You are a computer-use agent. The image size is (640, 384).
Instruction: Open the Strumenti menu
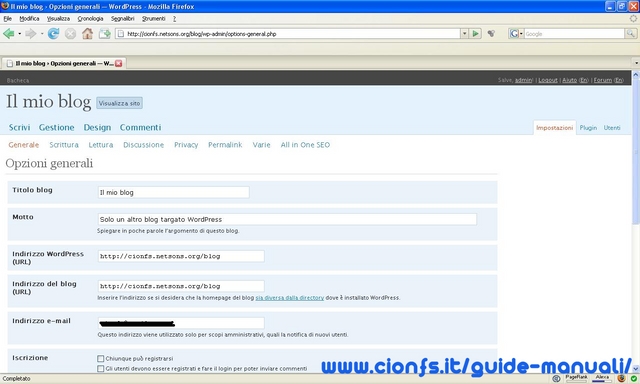click(x=153, y=18)
